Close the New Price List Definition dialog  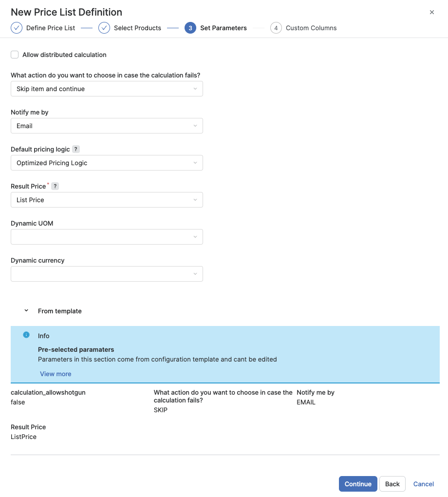[x=432, y=12]
